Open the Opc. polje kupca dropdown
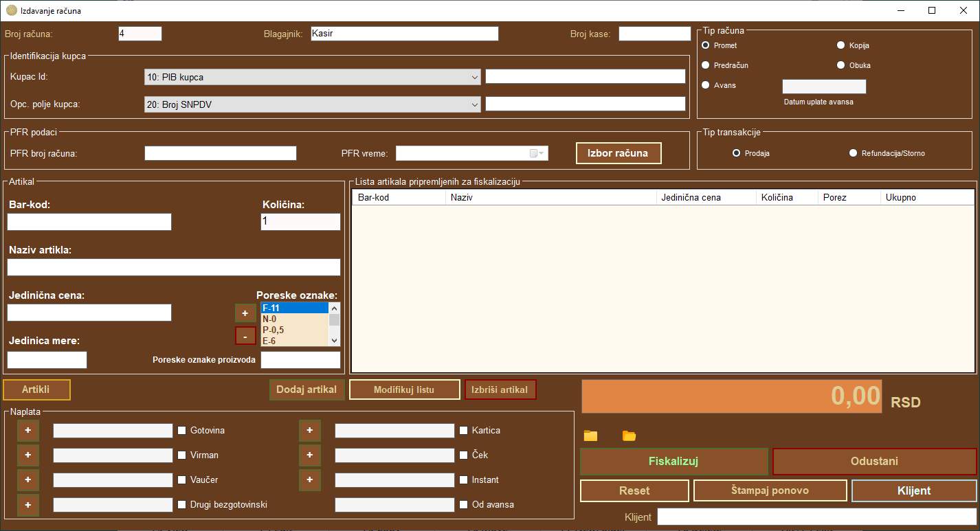This screenshot has height=531, width=980. (x=313, y=104)
